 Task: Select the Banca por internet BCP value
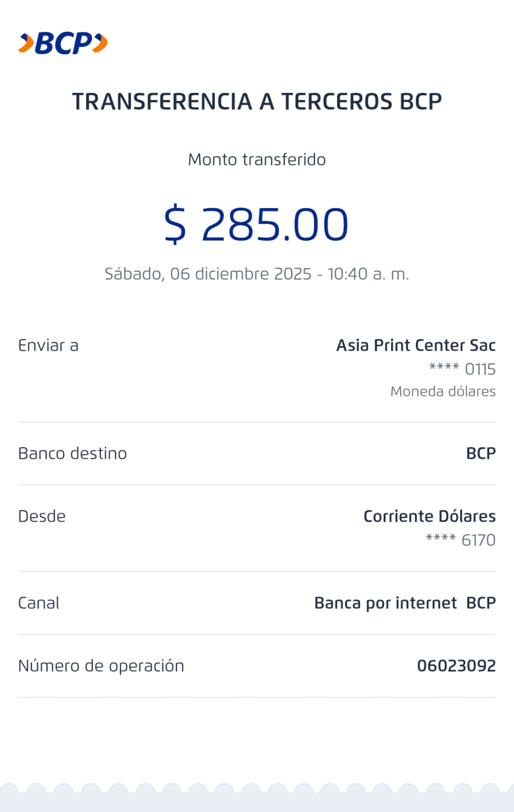click(405, 603)
